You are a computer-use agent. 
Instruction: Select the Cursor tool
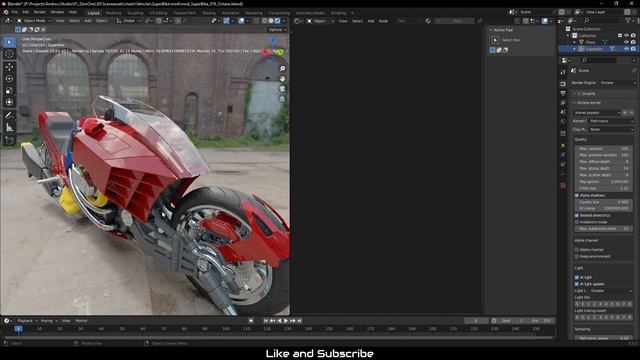pyautogui.click(x=9, y=54)
